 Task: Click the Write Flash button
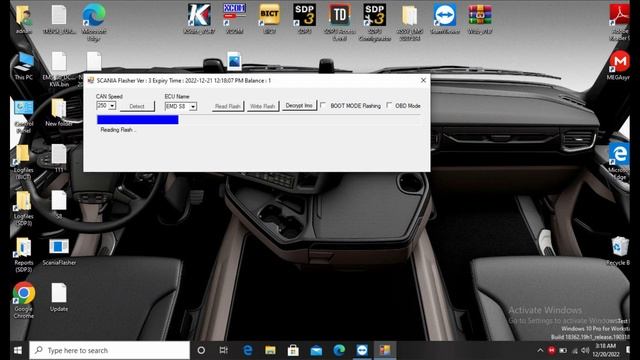point(262,106)
